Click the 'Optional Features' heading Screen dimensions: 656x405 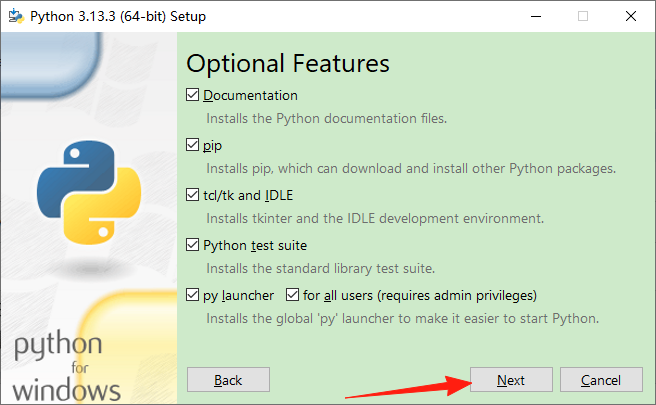click(288, 63)
